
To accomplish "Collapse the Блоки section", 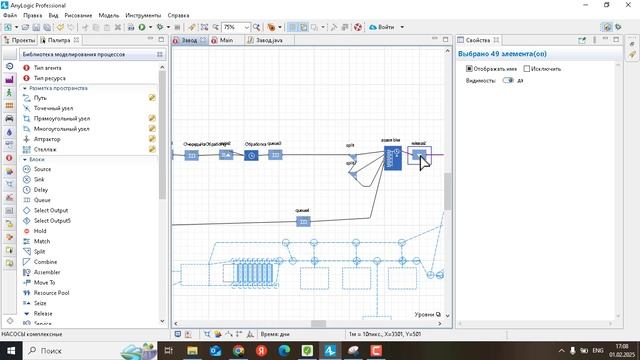I will pos(25,160).
